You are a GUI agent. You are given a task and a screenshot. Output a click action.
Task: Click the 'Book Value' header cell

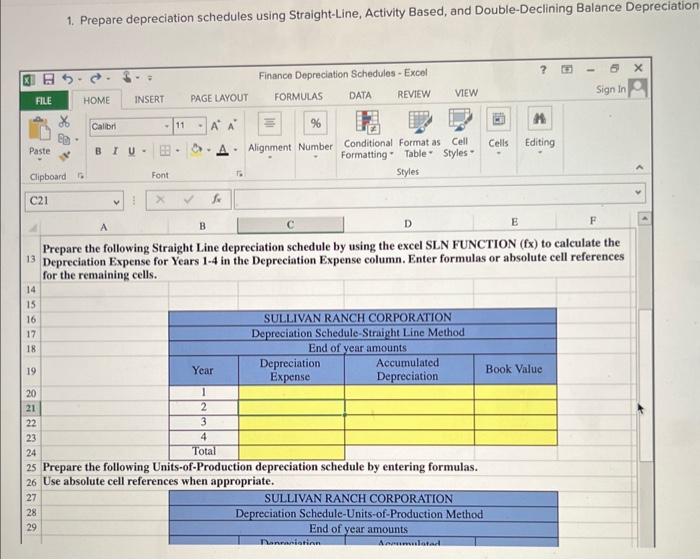[514, 369]
